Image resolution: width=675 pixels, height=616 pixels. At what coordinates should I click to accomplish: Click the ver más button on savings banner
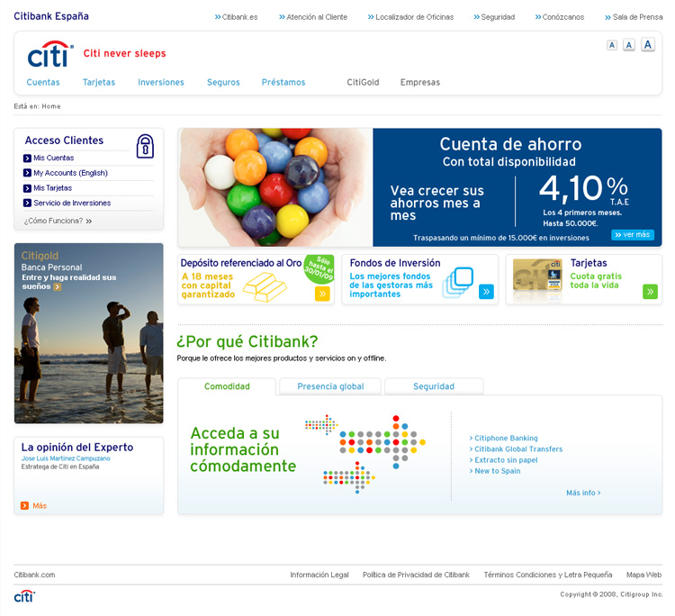click(633, 235)
